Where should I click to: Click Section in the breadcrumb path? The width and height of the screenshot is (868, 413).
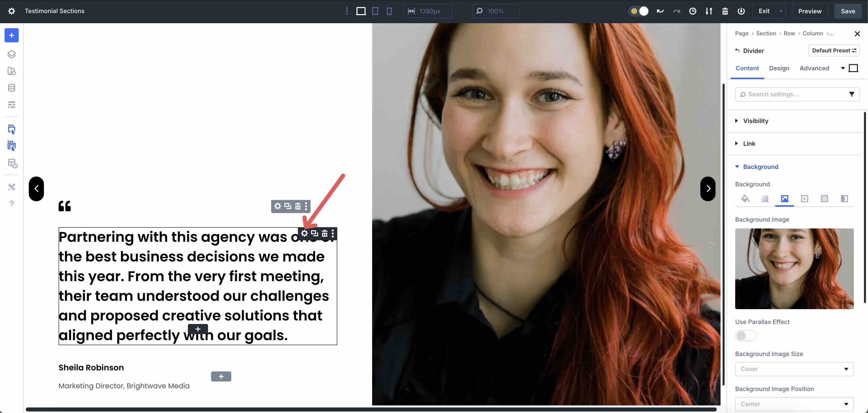click(x=766, y=33)
